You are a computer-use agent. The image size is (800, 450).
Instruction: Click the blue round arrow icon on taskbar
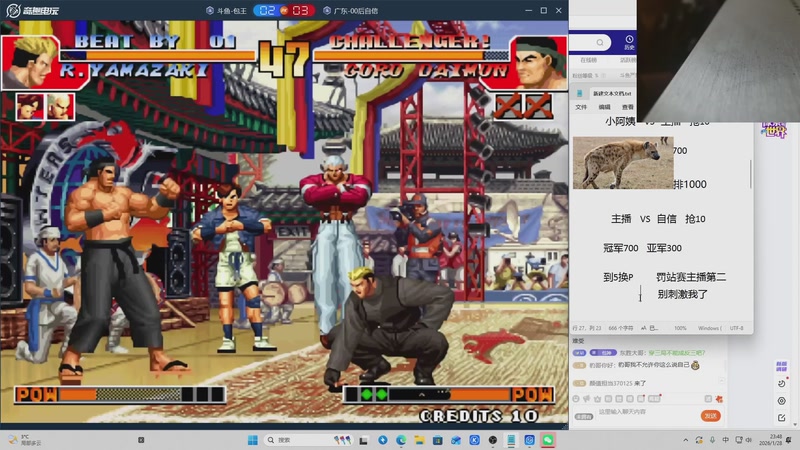pyautogui.click(x=383, y=440)
